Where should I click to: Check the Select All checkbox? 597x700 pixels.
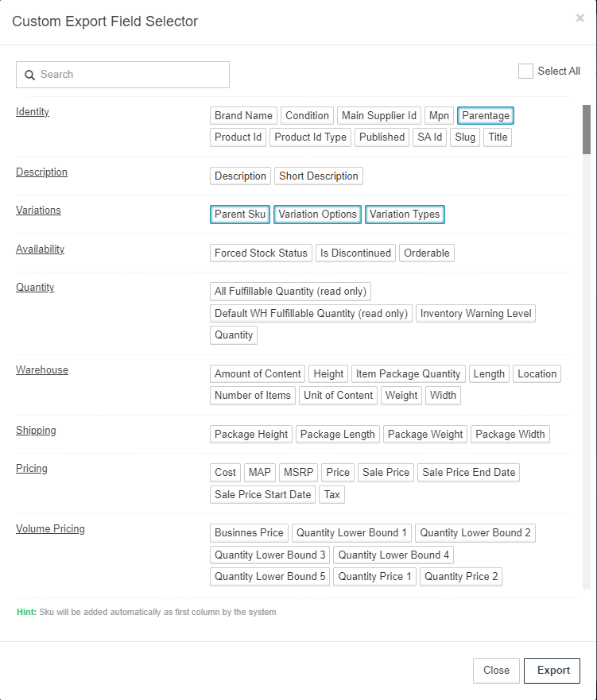click(x=525, y=71)
